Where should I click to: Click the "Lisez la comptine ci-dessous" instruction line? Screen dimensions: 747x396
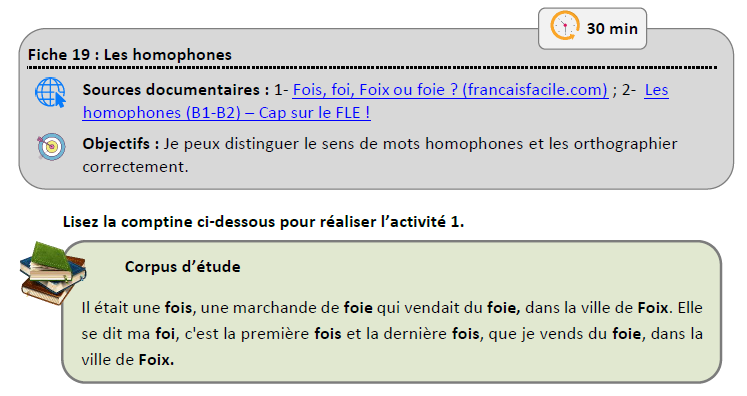click(x=263, y=222)
